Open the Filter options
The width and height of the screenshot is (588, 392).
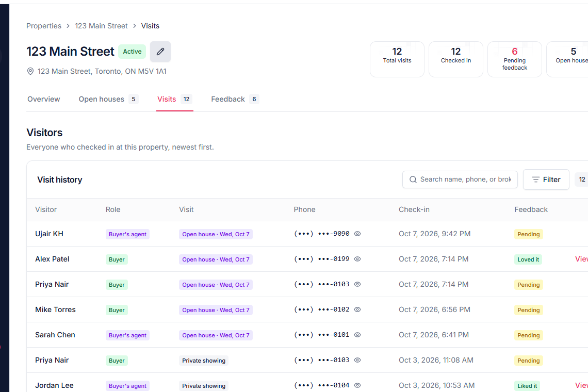546,179
